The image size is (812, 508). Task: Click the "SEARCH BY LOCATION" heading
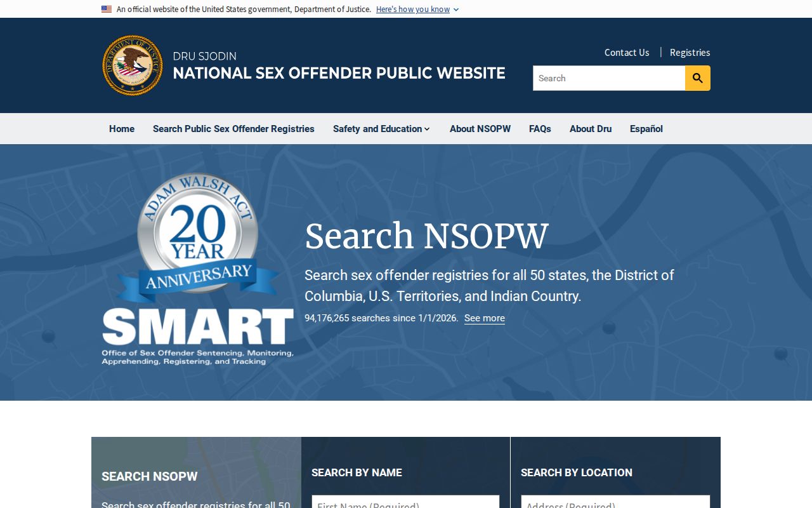(x=577, y=472)
